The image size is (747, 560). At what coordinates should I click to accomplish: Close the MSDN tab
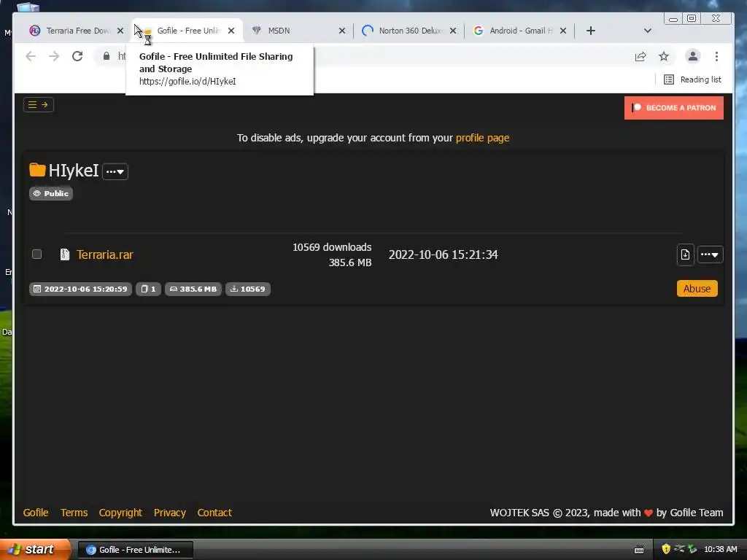coord(342,31)
